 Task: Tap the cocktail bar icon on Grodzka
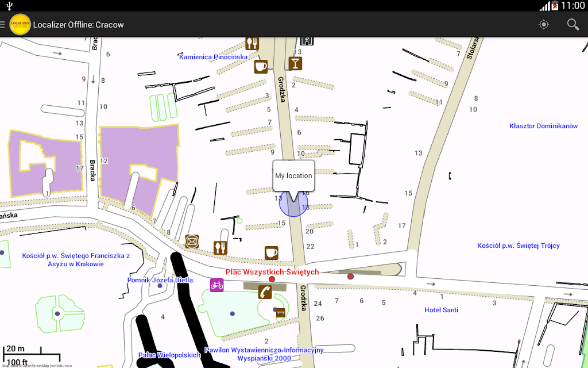point(295,63)
